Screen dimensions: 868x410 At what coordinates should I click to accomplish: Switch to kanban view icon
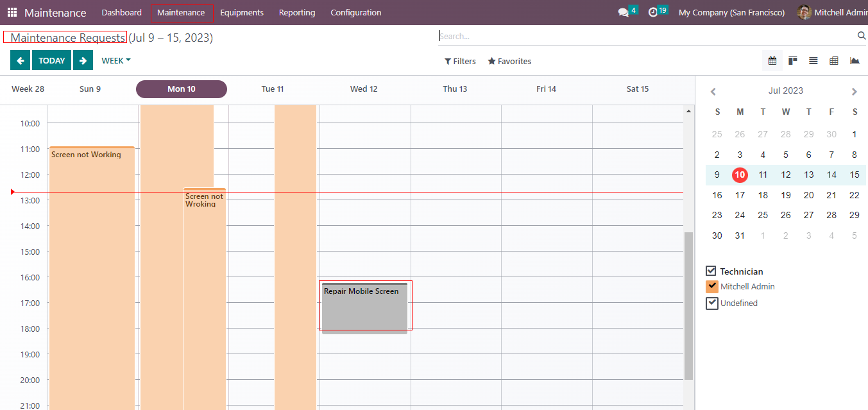pos(793,61)
